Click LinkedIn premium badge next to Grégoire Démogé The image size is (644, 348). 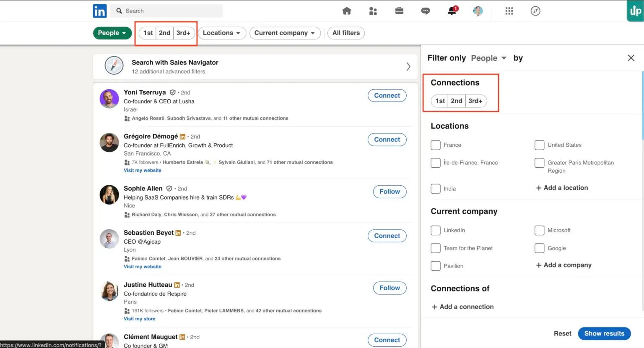point(182,137)
